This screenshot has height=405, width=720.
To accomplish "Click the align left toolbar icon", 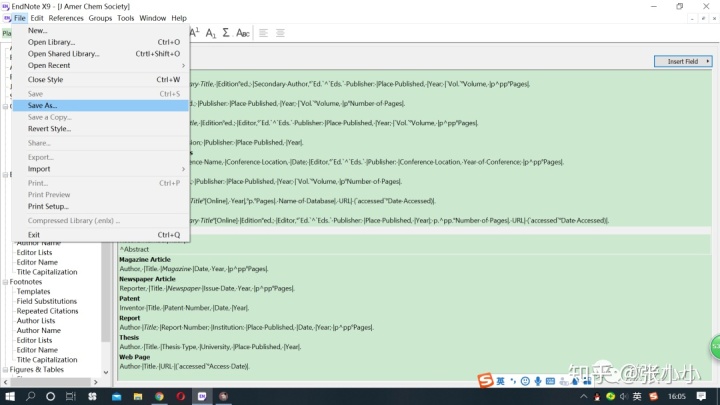I will [x=263, y=33].
